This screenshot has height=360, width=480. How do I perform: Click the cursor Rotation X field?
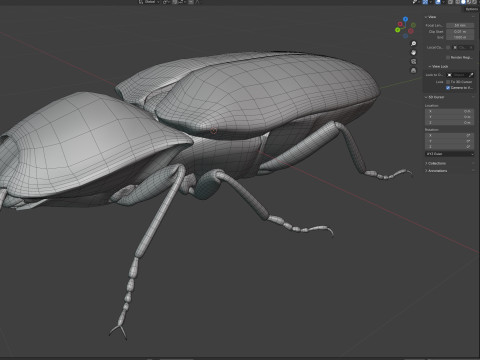pyautogui.click(x=449, y=135)
